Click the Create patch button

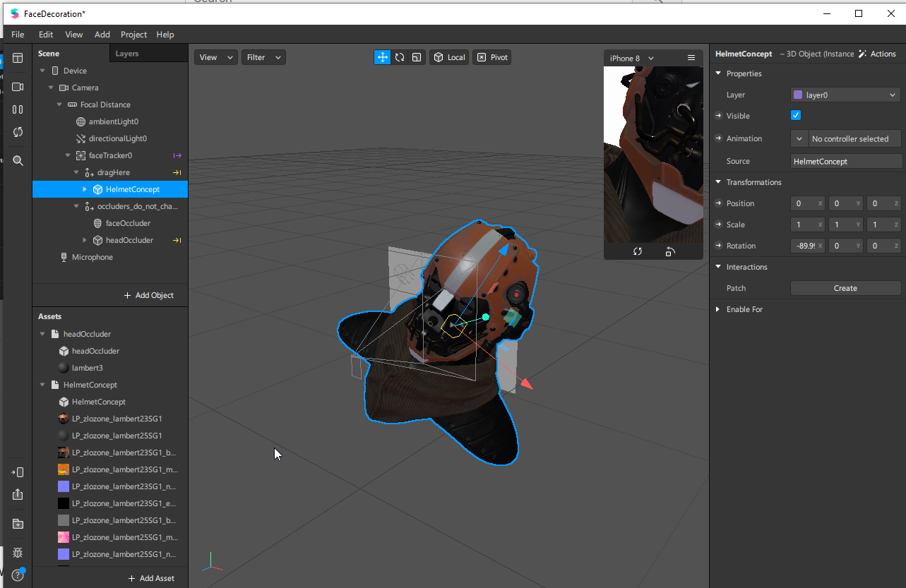(845, 288)
